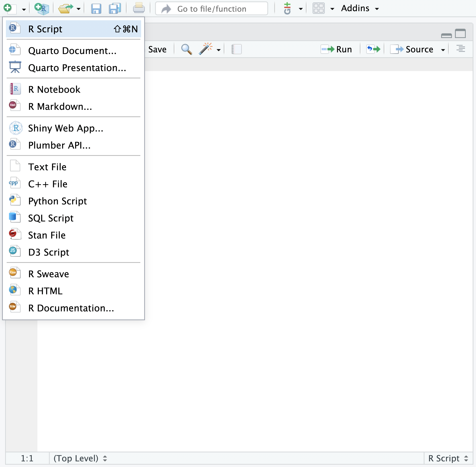Image resolution: width=476 pixels, height=467 pixels.
Task: Click the Run button
Action: coord(336,49)
